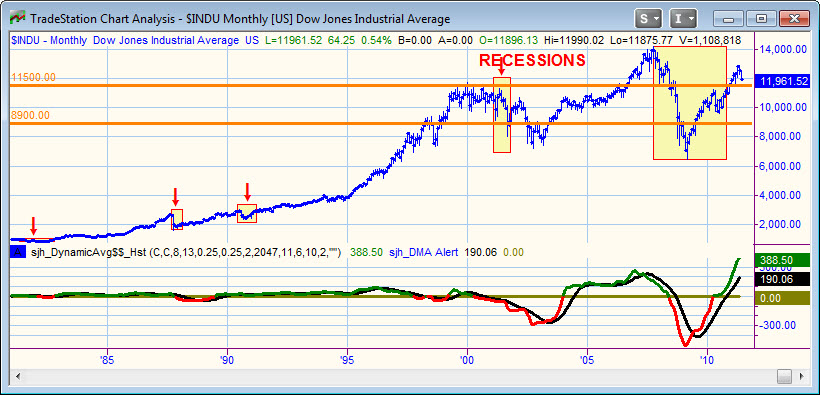Close the Chart Analysis window

[x=794, y=19]
